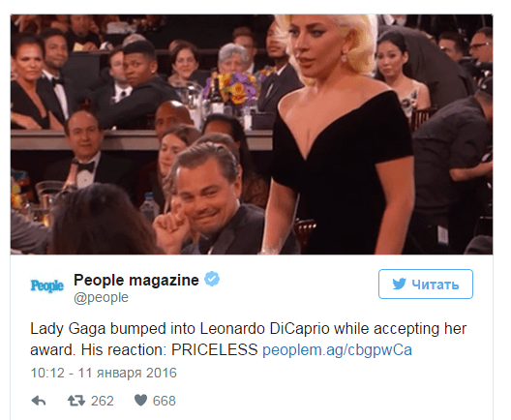Like the tweet with the heart icon
Image resolution: width=511 pixels, height=420 pixels.
(x=140, y=400)
